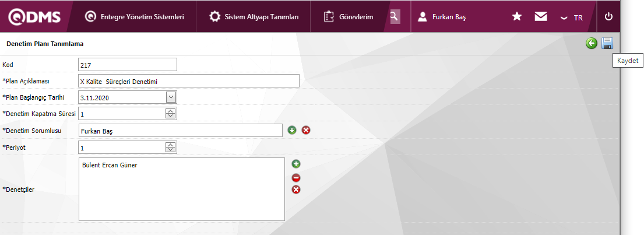Expand the TR language selector

click(x=572, y=17)
